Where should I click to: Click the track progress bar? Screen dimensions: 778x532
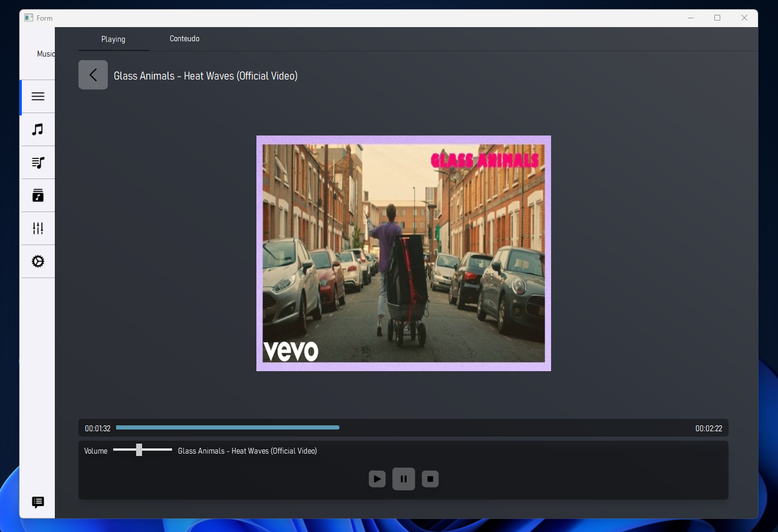pos(403,428)
